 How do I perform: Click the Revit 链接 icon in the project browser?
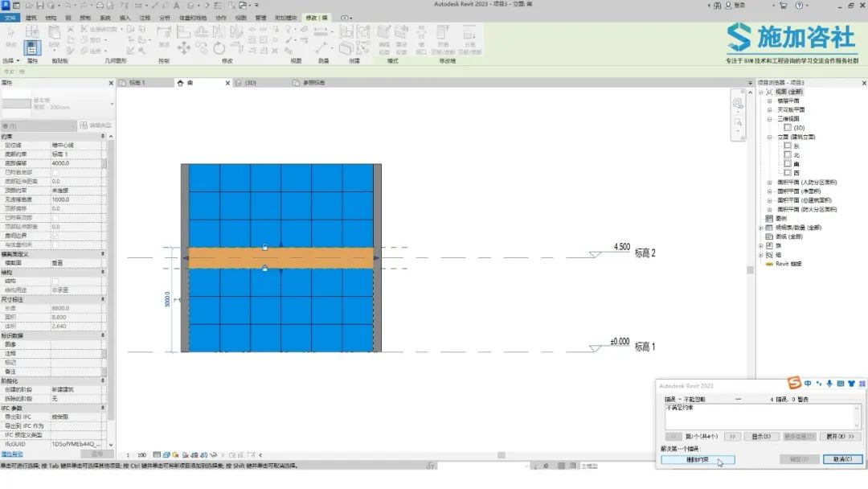pos(769,264)
